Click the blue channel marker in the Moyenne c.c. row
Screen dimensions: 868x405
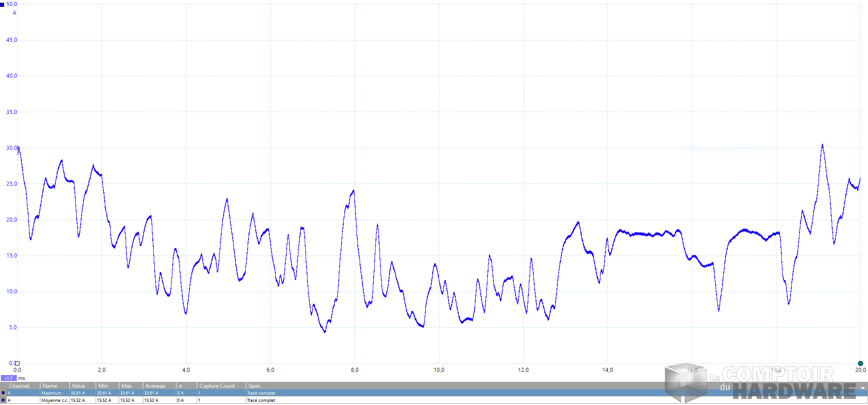click(x=3, y=400)
